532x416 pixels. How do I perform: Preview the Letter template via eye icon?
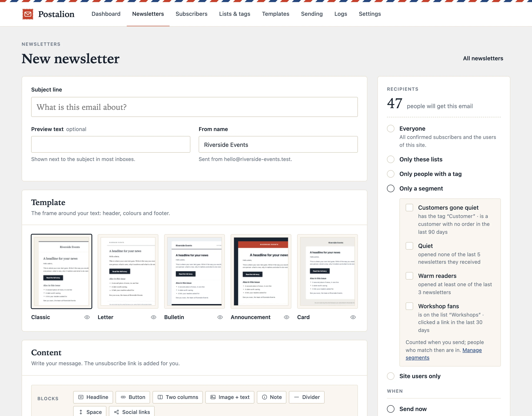click(153, 317)
